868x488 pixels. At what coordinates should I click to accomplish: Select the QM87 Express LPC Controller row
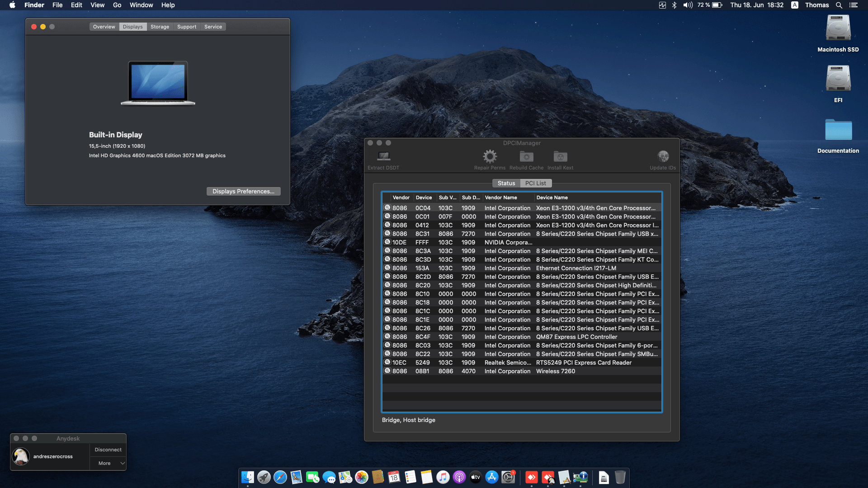[x=522, y=337]
